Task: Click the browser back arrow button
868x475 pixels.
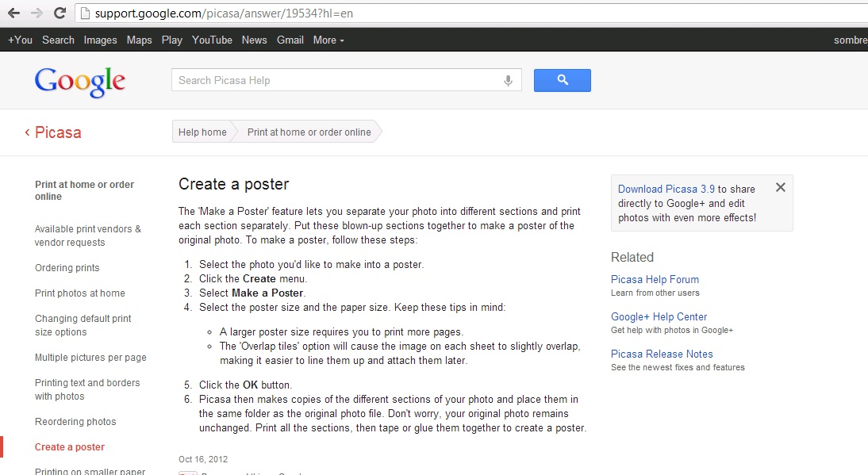Action: tap(13, 13)
